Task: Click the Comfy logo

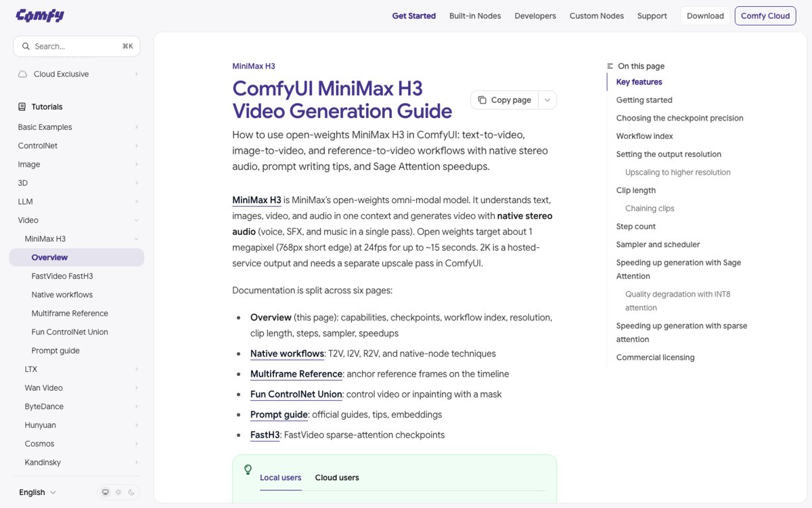Action: click(40, 16)
